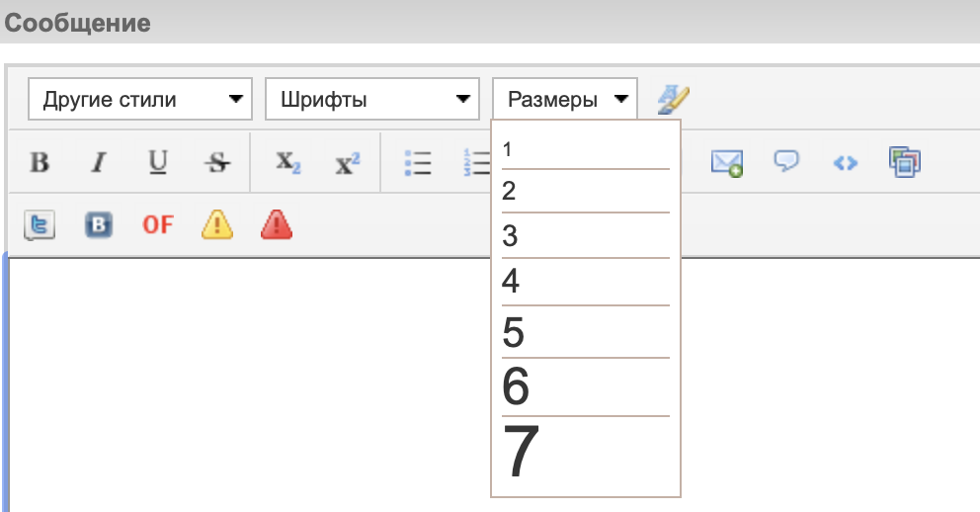Create a numbered list
Viewport: 980px width, 512px height.
pos(477,162)
